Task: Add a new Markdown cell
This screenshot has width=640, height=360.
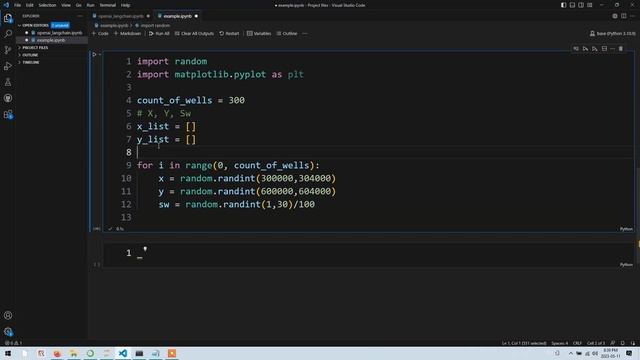Action: click(127, 33)
